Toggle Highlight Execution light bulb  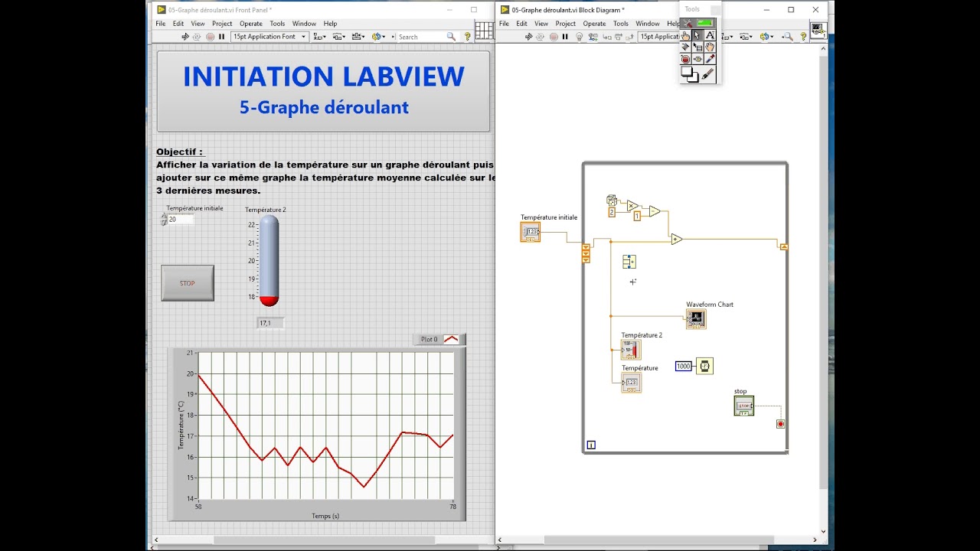point(580,37)
